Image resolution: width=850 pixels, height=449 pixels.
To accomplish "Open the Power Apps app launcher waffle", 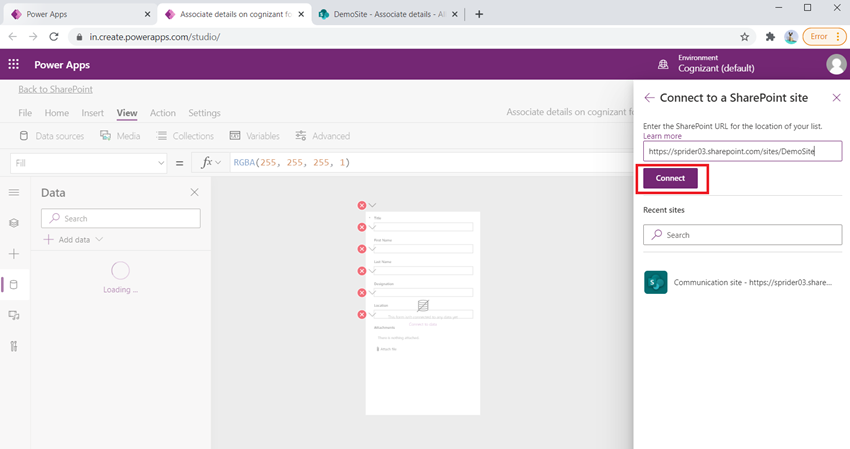I will (14, 65).
